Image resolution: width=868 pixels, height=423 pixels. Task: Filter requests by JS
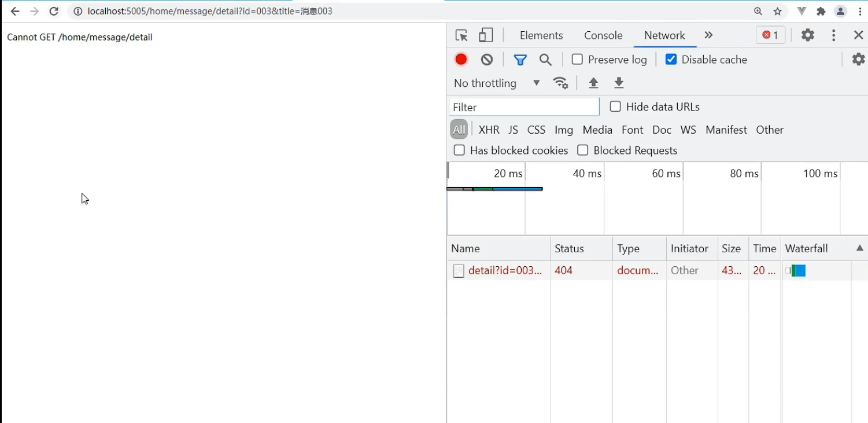click(x=514, y=130)
